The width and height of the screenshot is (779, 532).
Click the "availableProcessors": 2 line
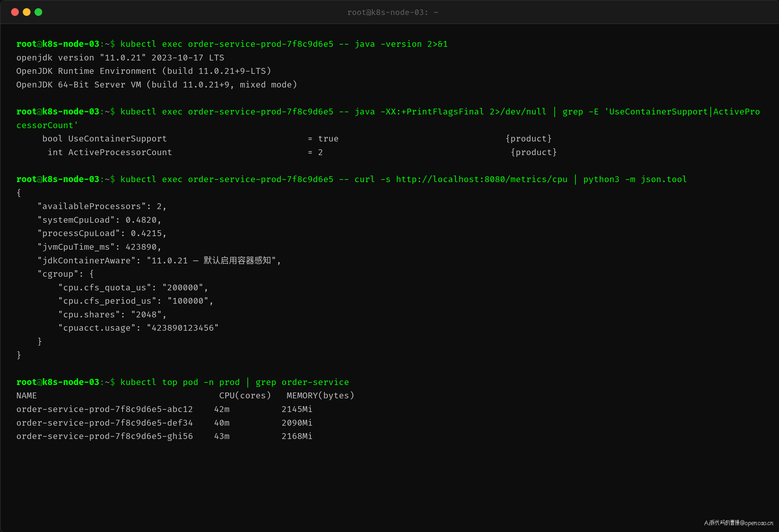102,206
